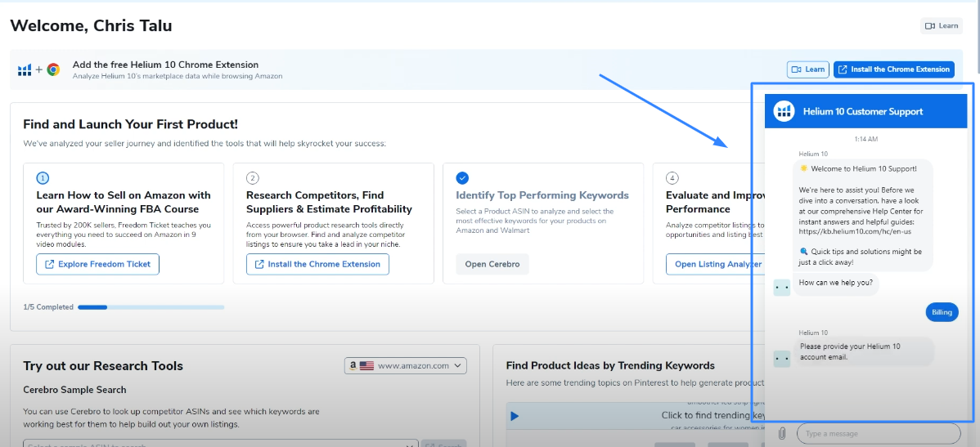Click the Identify Top Performing Keywords title
The width and height of the screenshot is (980, 447).
point(542,195)
